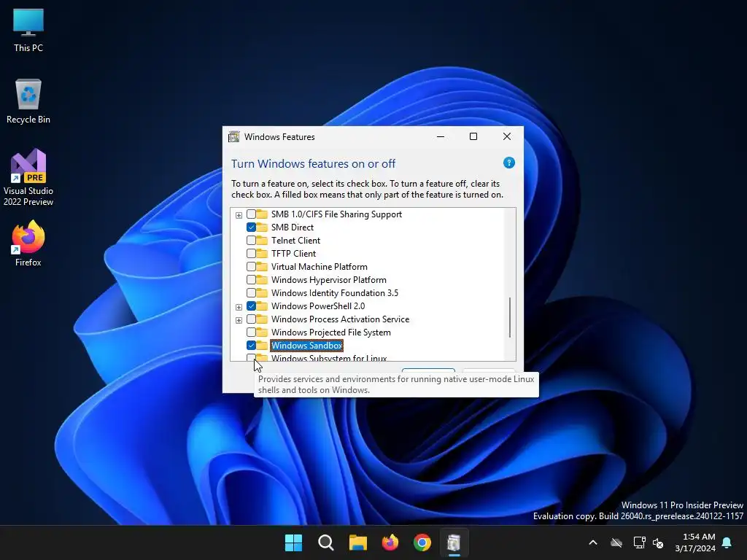Check the Windows Hypervisor Platform box
Screen dimensions: 747x560
251,279
